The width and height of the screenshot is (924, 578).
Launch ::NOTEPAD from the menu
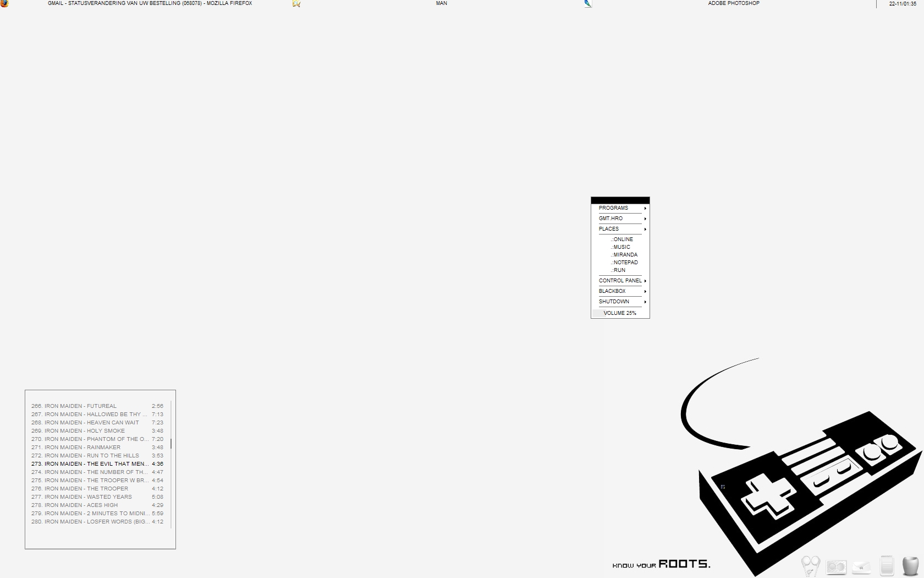click(x=624, y=263)
